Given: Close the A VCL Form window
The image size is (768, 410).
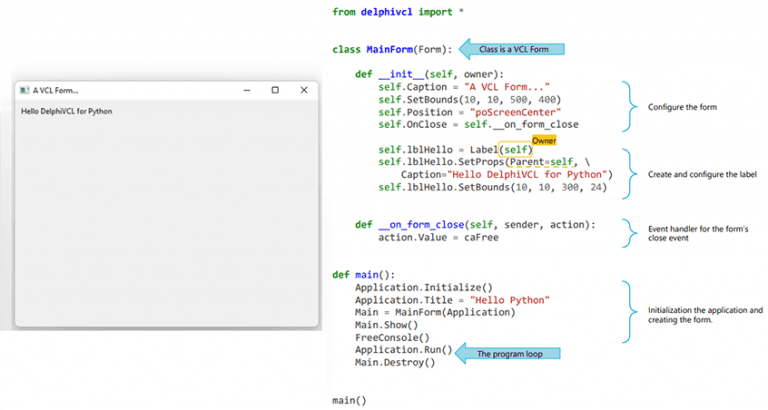Looking at the screenshot, I should (304, 90).
